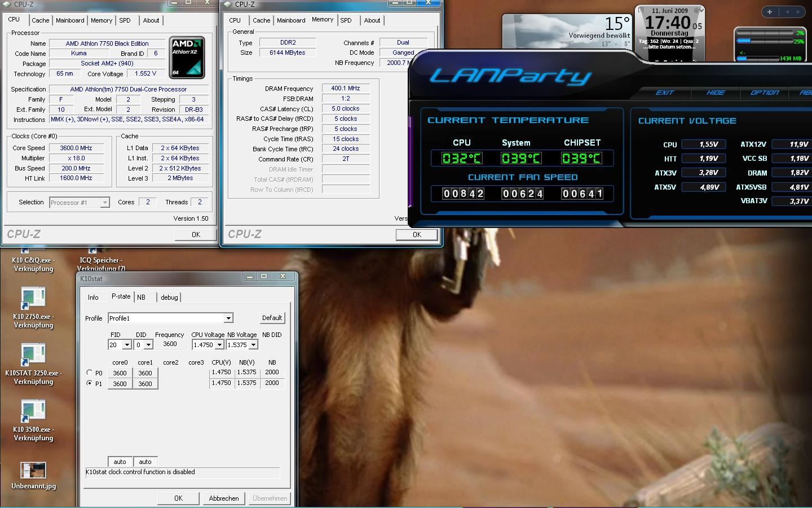Click the Core Voltage 1.552 V value
812x508 pixels.
(146, 73)
